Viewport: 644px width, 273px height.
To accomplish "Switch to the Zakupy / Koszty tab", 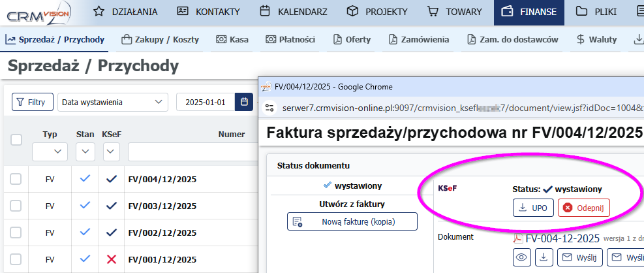I will point(160,40).
